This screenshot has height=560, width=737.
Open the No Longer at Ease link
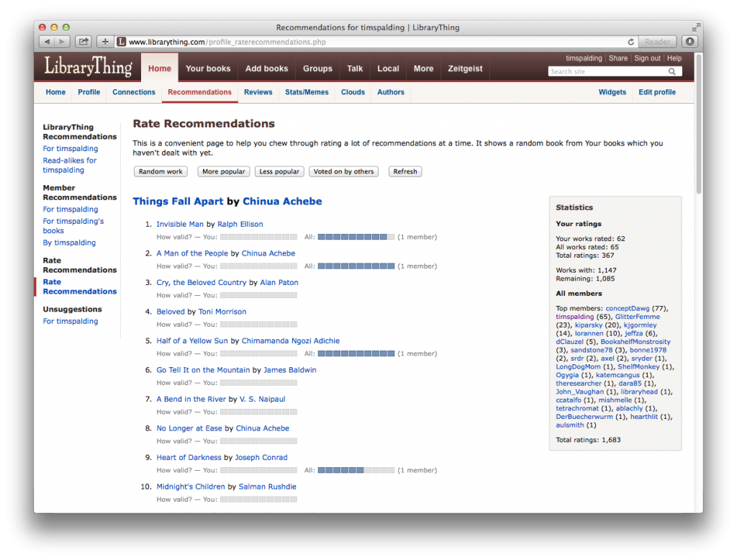(x=189, y=428)
